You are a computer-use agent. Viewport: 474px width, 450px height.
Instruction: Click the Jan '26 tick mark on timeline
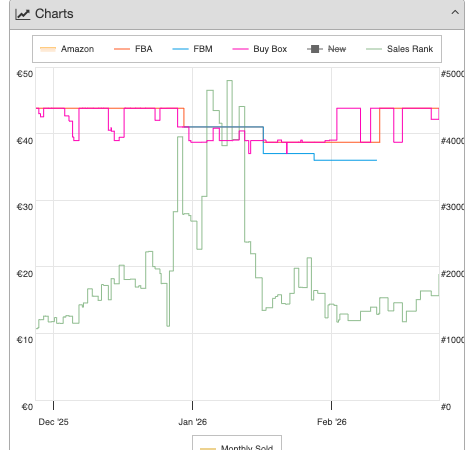click(192, 405)
